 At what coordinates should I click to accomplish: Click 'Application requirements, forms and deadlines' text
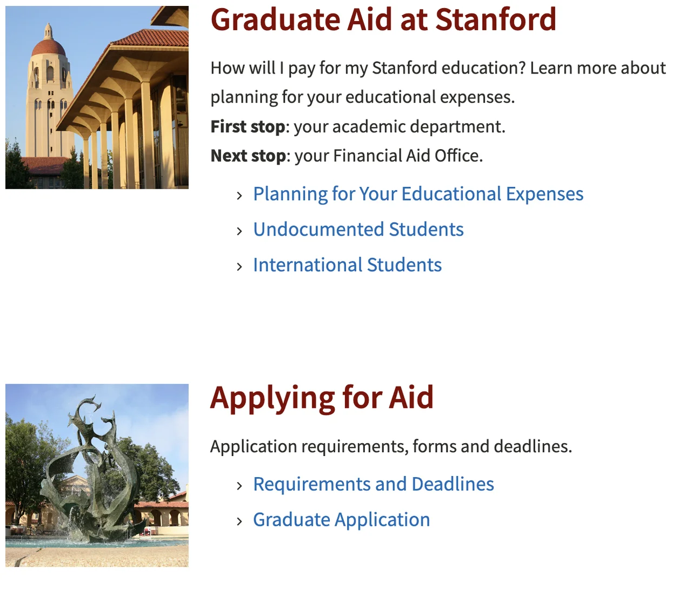click(x=391, y=446)
